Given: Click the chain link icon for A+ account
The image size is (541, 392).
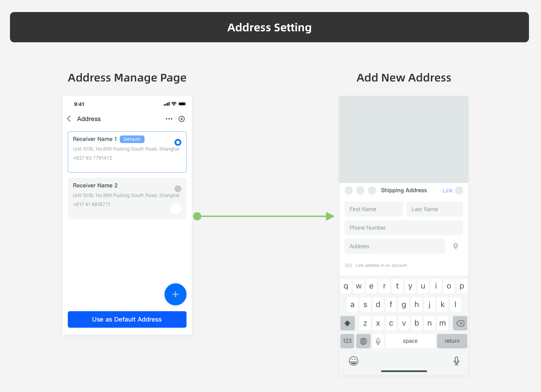Looking at the screenshot, I should (349, 265).
